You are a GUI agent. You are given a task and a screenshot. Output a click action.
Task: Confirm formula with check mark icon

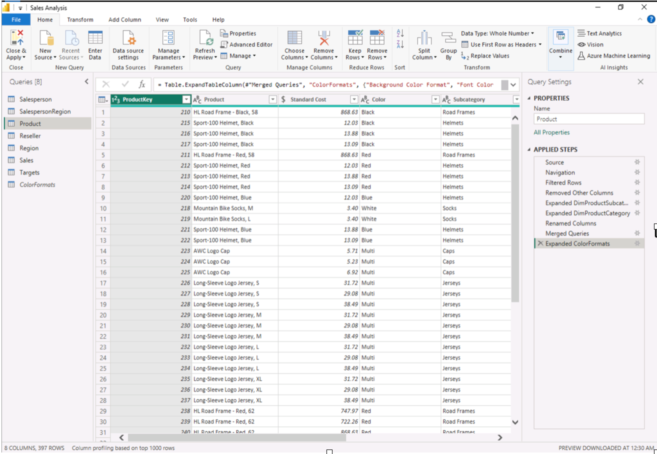[x=125, y=85]
